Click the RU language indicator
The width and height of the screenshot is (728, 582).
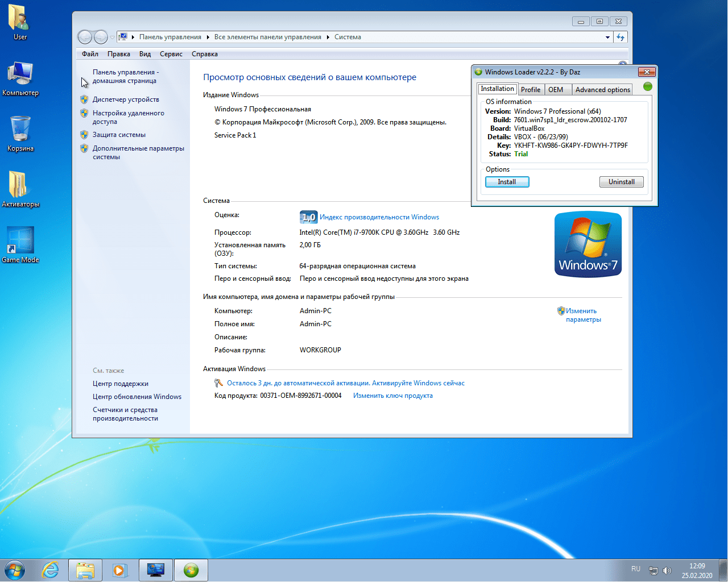636,569
